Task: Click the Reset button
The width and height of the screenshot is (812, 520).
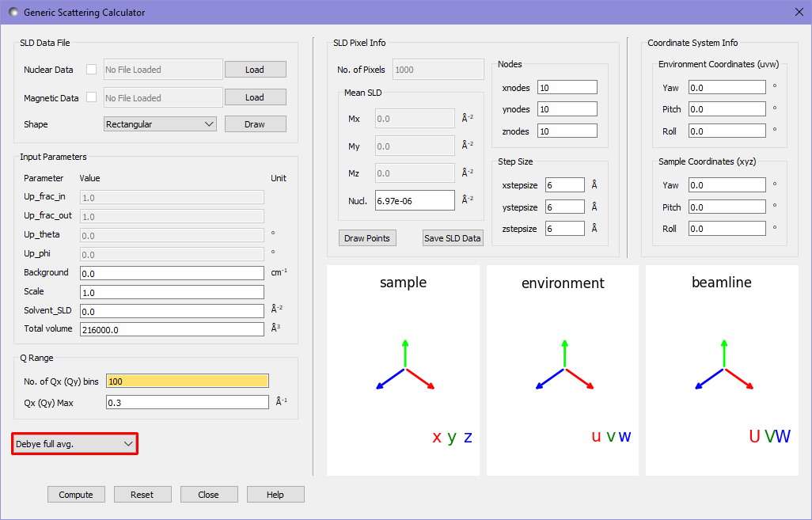Action: point(142,495)
